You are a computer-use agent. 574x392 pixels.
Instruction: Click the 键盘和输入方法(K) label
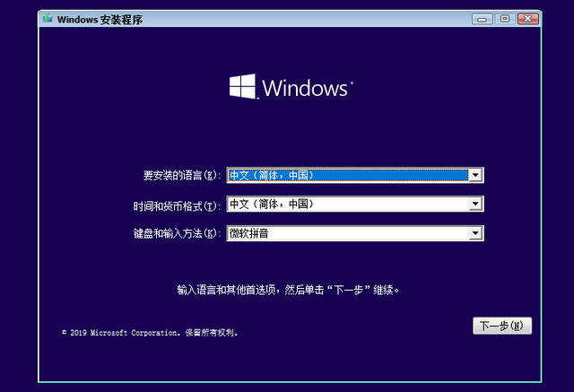click(x=177, y=233)
